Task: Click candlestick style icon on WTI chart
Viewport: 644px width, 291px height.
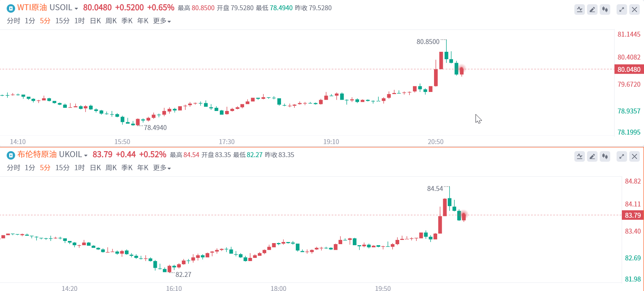Action: pyautogui.click(x=605, y=10)
